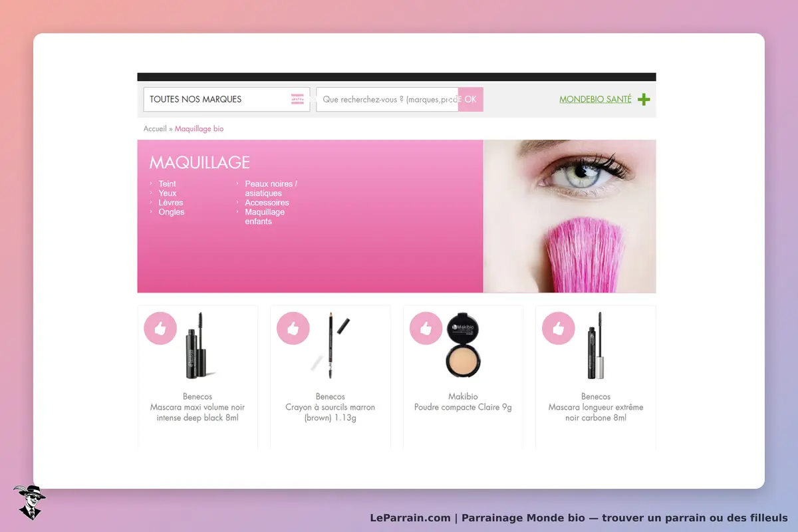Image resolution: width=798 pixels, height=532 pixels.
Task: Click the Maquillage bio breadcrumb
Action: click(199, 129)
